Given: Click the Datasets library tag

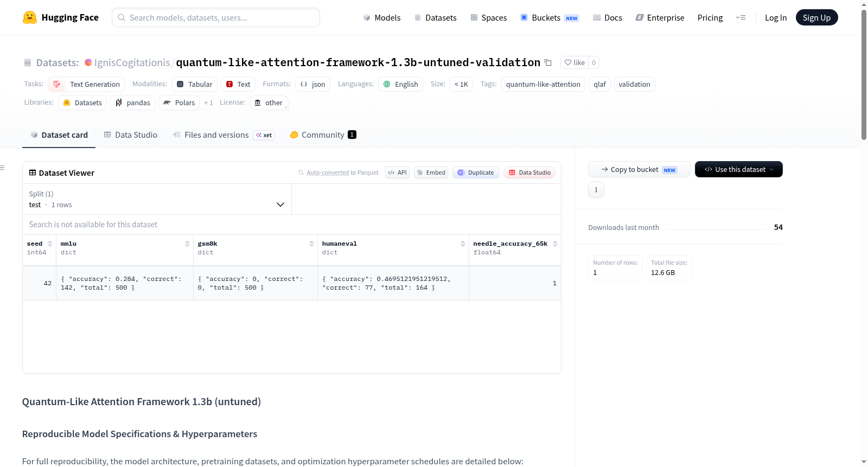Looking at the screenshot, I should point(82,103).
